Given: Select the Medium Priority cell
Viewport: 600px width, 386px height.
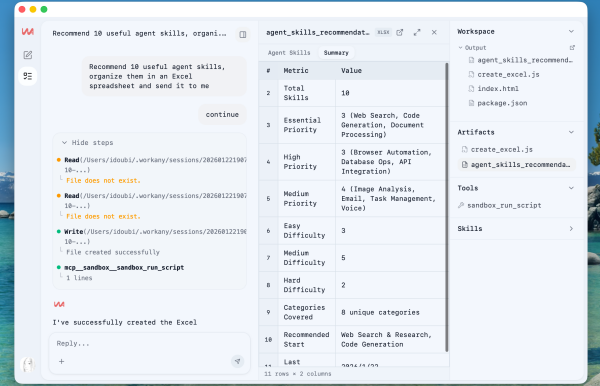Looking at the screenshot, I should [307, 199].
